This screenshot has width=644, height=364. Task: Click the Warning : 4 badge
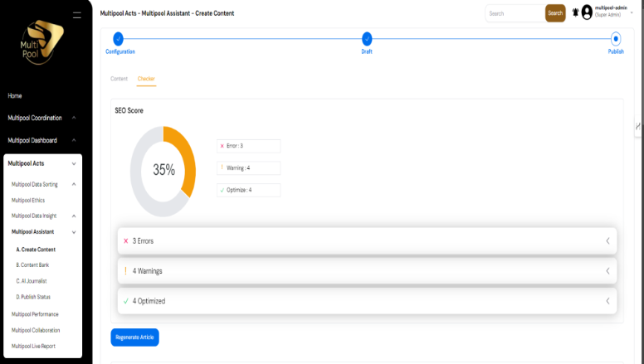248,167
